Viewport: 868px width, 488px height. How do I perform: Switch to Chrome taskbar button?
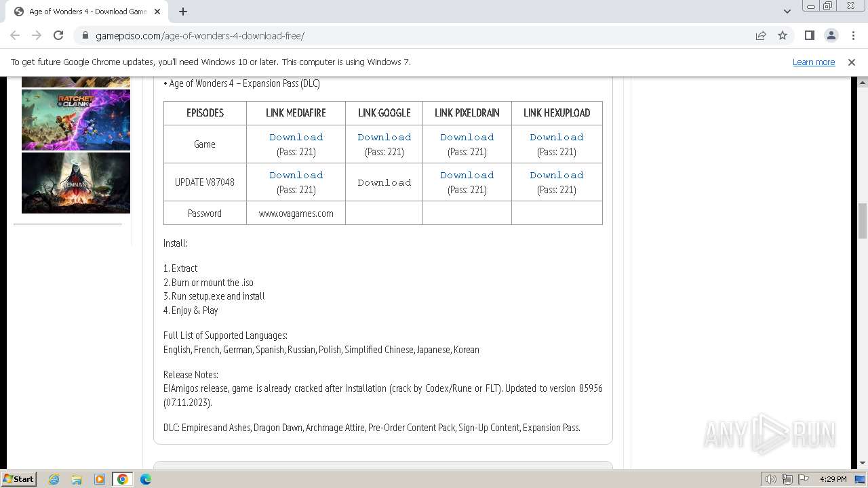click(123, 479)
